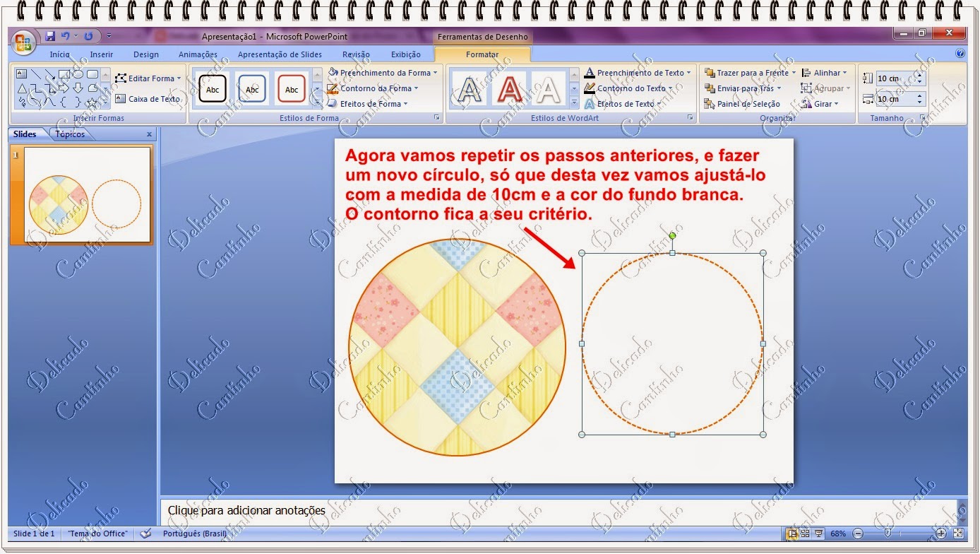
Task: Select the straight line shape
Action: pos(36,73)
